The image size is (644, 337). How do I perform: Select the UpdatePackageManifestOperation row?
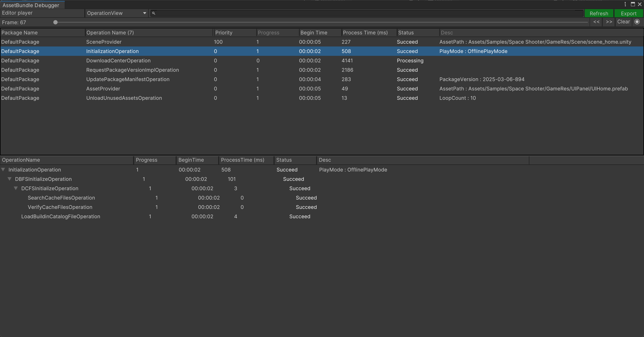[322, 79]
